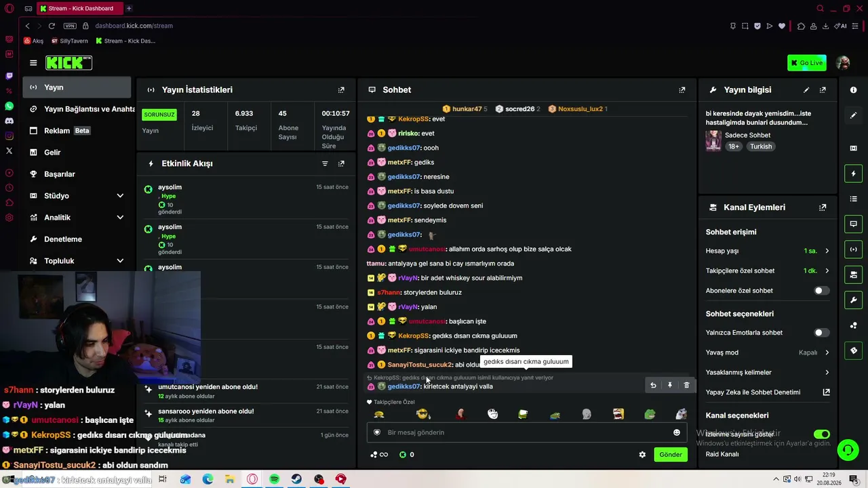Click the info icon in right sidebar
Image resolution: width=868 pixels, height=488 pixels.
click(854, 90)
